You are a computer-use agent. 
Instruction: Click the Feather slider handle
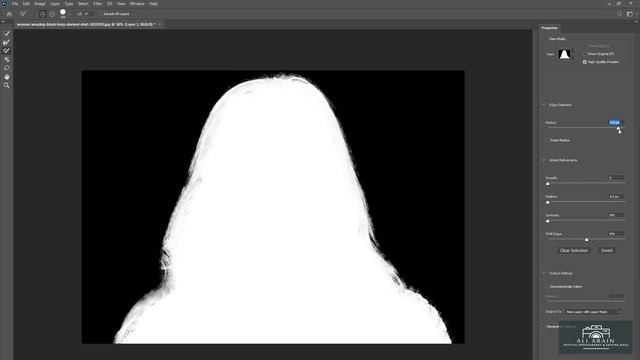click(x=548, y=202)
